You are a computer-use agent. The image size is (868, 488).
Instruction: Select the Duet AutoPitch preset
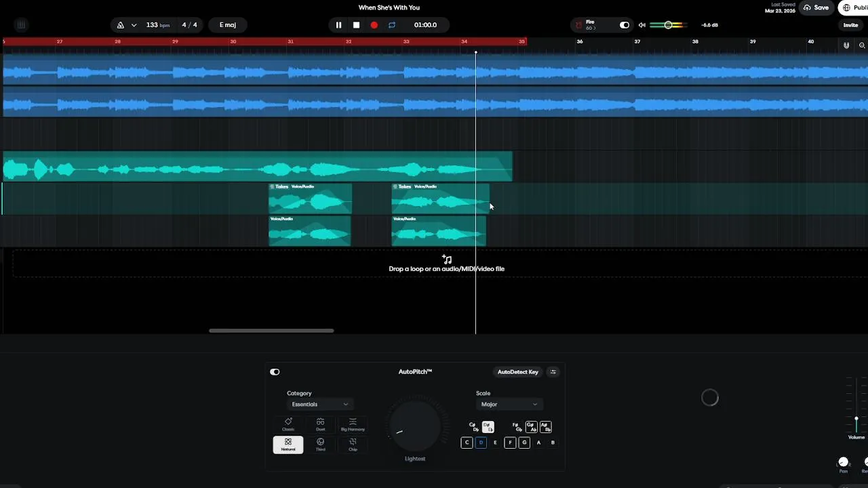[320, 425]
